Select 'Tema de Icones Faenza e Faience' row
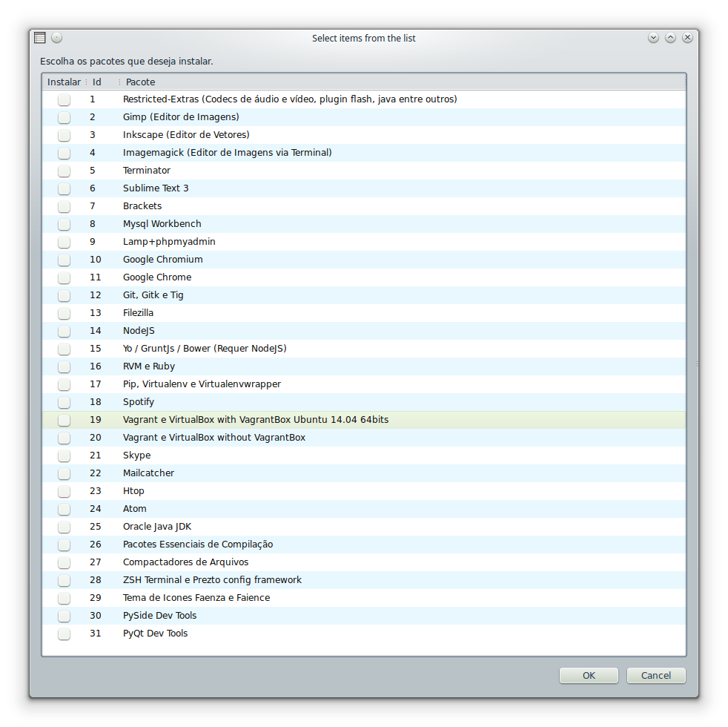The height and width of the screenshot is (727, 728). [x=364, y=598]
